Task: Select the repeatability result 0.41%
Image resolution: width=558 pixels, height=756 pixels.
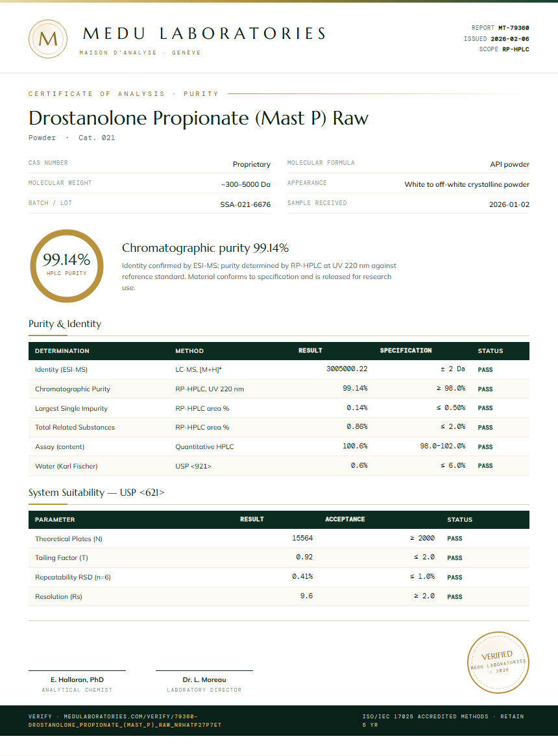Action: 302,577
